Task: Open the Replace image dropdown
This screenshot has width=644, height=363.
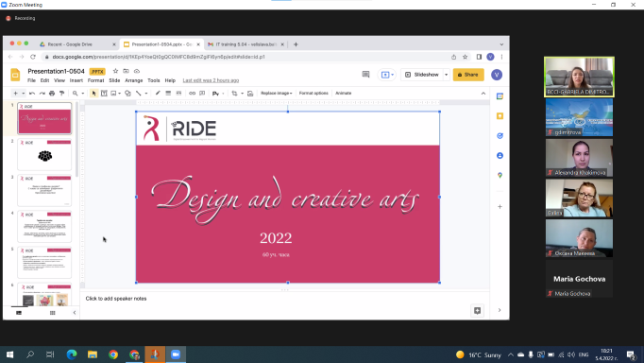Action: 277,94
